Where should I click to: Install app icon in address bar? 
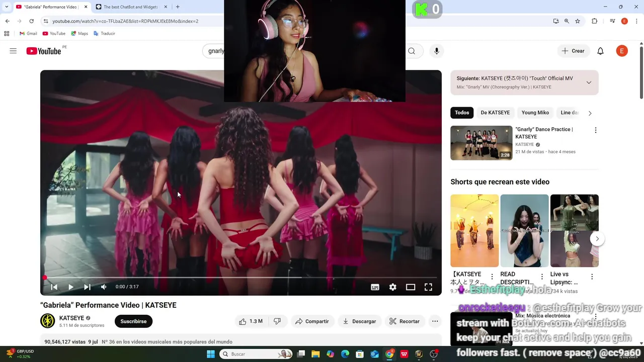(x=555, y=21)
